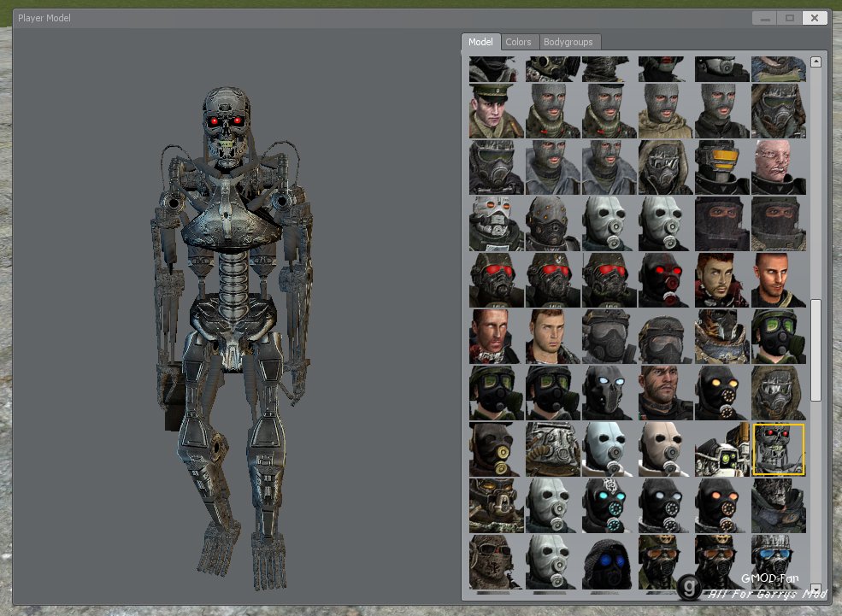
Task: Open the Bodygroups tab
Action: pos(569,41)
